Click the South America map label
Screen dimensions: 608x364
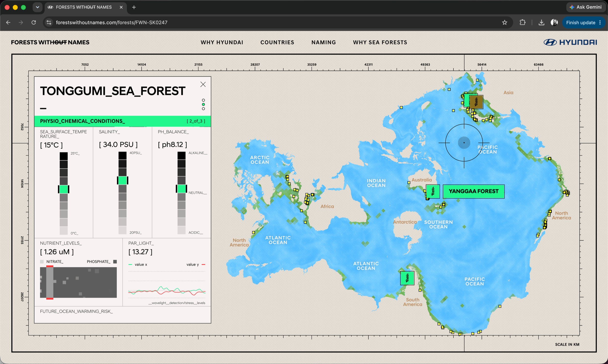coord(412,302)
